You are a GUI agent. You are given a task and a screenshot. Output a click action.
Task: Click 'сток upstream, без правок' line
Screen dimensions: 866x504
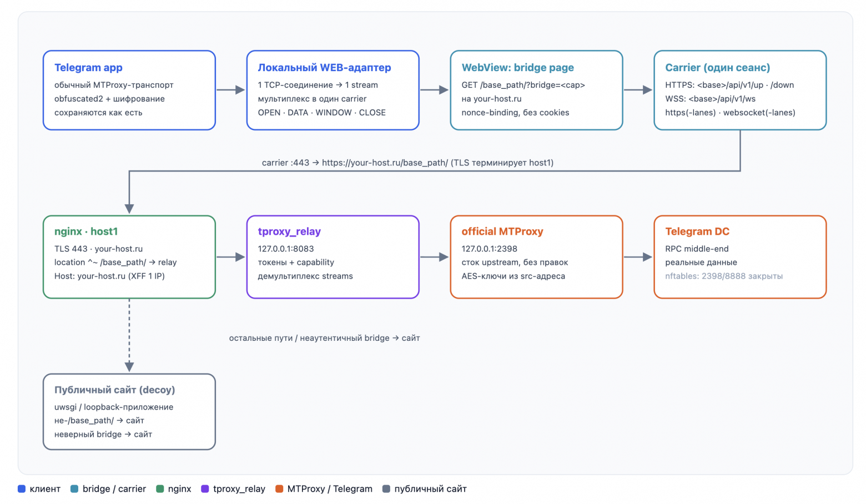(x=515, y=263)
